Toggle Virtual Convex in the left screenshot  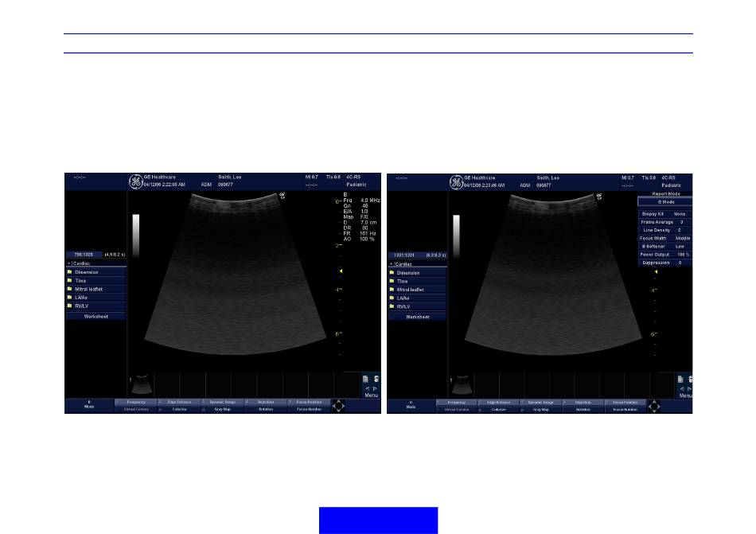pyautogui.click(x=137, y=409)
